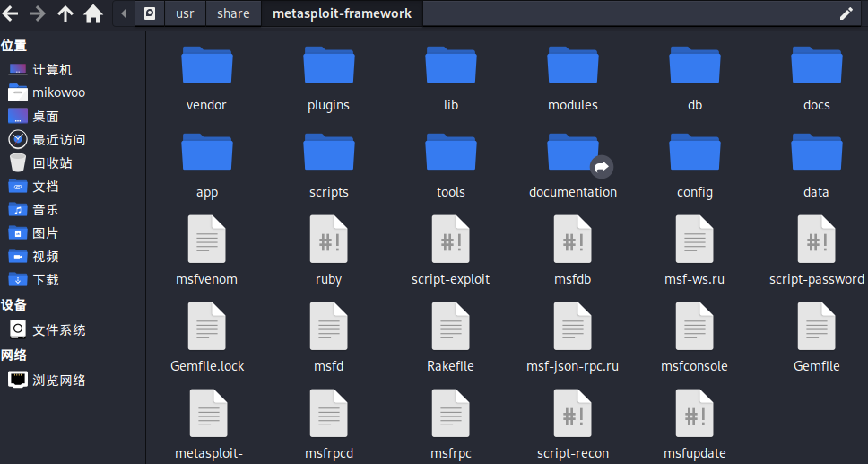
Task: Select the msfd file icon
Action: pyautogui.click(x=329, y=326)
